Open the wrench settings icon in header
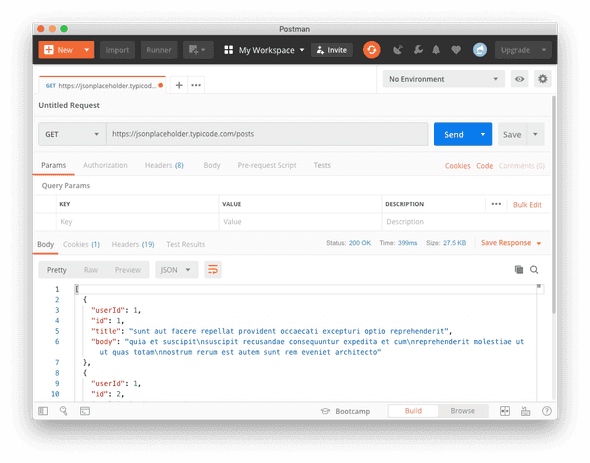The height and width of the screenshot is (463, 590). click(418, 50)
